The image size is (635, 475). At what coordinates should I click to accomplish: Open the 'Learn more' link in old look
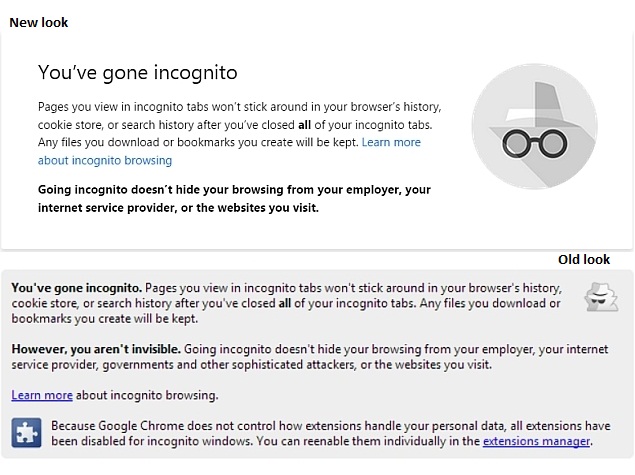pyautogui.click(x=42, y=395)
